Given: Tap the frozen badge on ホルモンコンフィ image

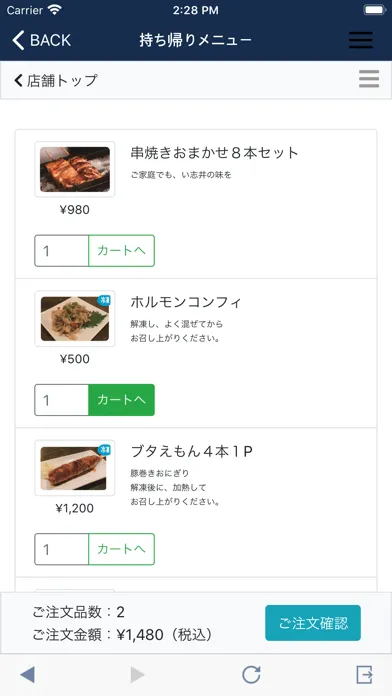Looking at the screenshot, I should point(104,300).
